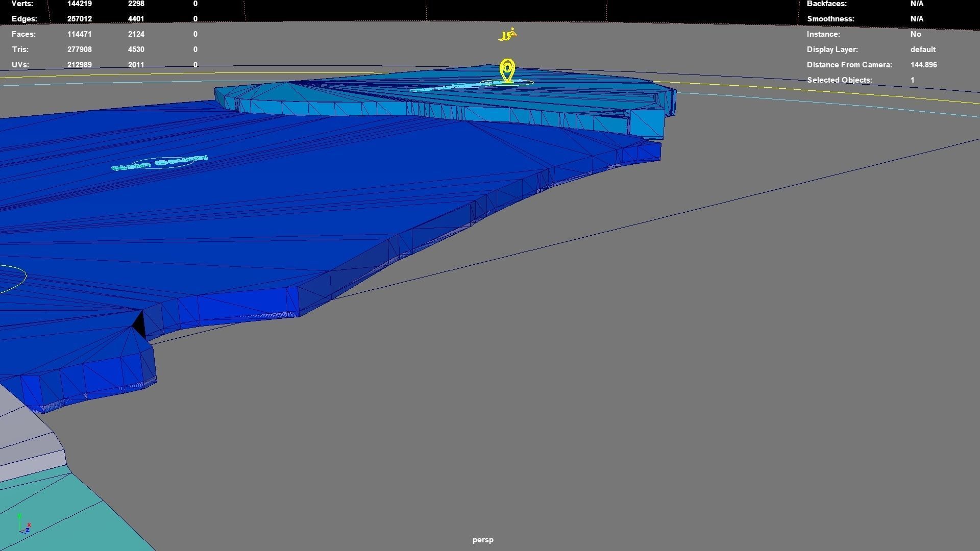
Task: Click the UVs count heads-up label
Action: pos(20,65)
